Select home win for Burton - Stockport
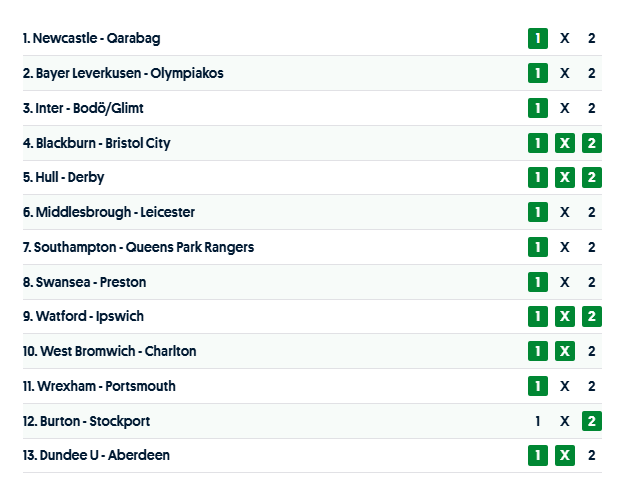The image size is (628, 483). [x=538, y=421]
